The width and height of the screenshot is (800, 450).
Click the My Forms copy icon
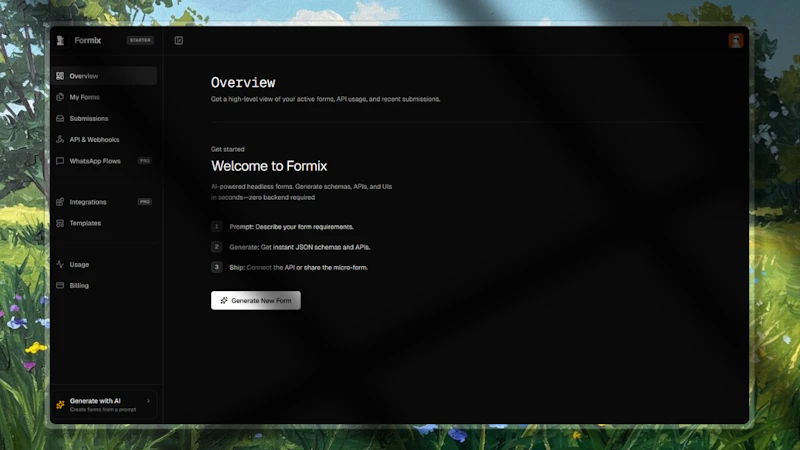(x=60, y=97)
